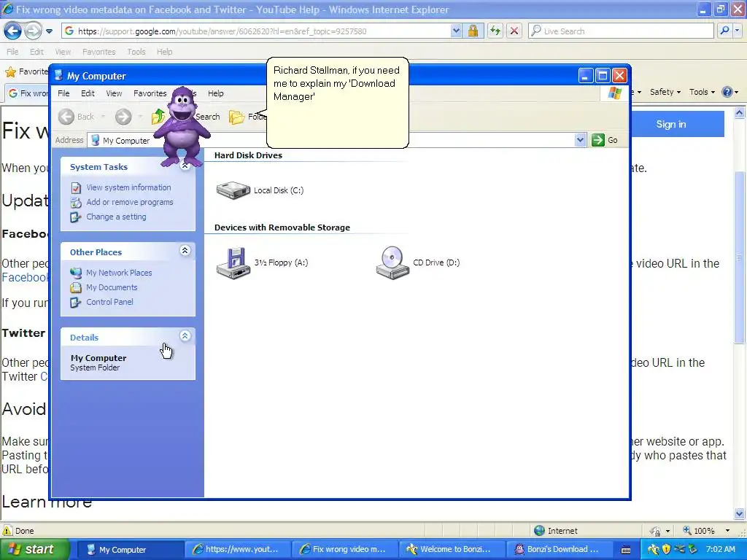The height and width of the screenshot is (560, 747).
Task: Click the taskbar clock 7:02 AM
Action: 720,550
